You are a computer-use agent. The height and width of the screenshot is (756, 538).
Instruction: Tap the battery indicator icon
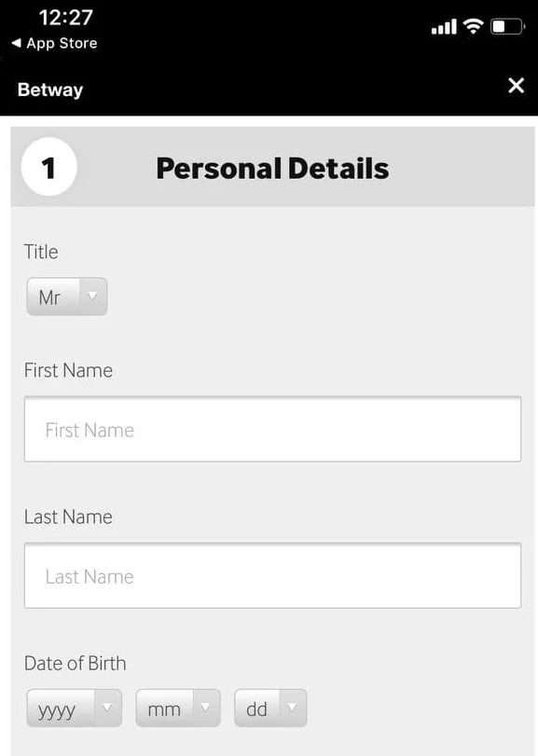[507, 26]
